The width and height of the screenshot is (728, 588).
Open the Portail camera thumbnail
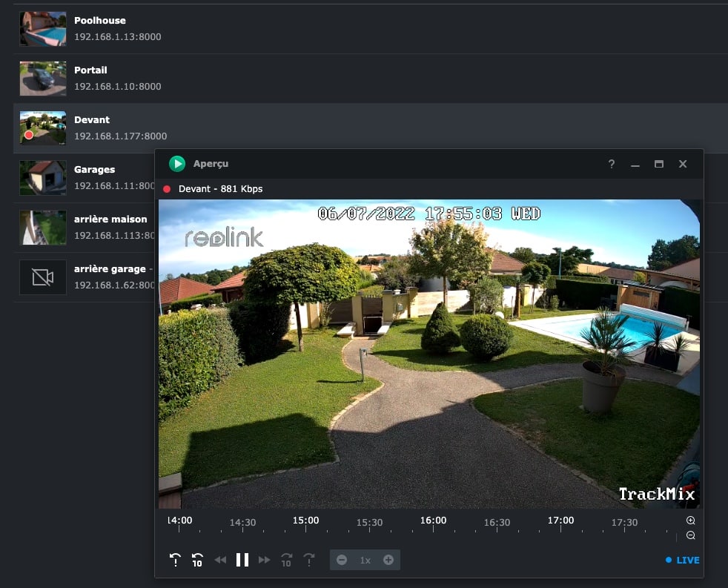point(43,79)
